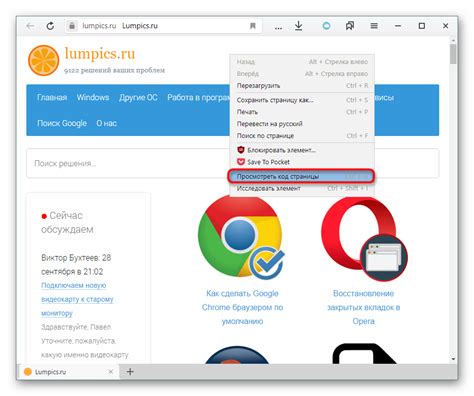Screen dimensions: 474x396
Task: Open Windows section in navigation
Action: 93,97
